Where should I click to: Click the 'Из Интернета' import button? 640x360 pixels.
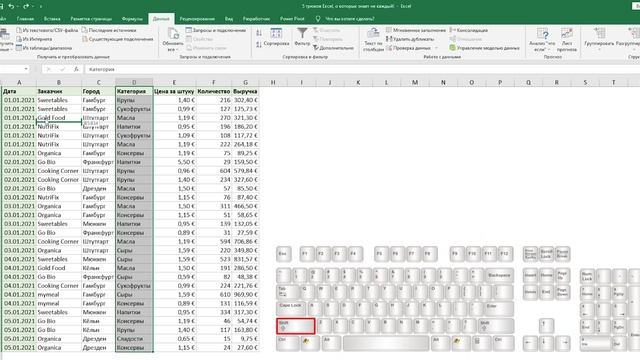34,39
